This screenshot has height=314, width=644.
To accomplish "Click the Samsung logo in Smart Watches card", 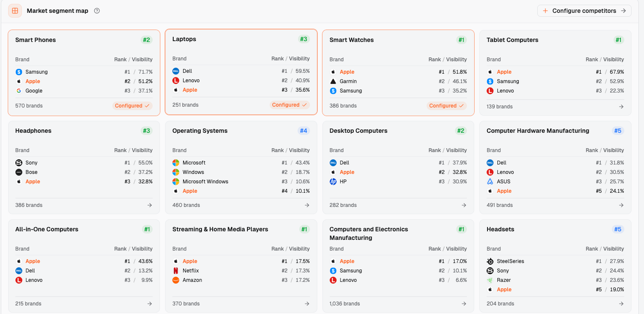I will (x=333, y=91).
